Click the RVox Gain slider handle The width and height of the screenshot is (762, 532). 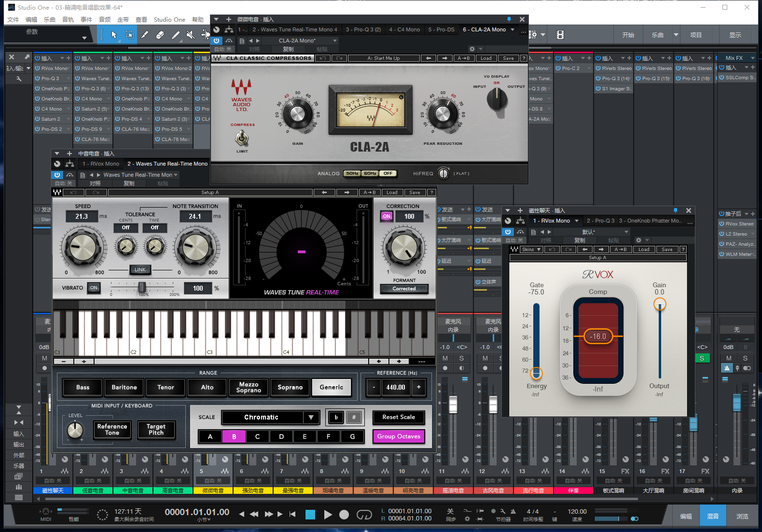(x=659, y=304)
